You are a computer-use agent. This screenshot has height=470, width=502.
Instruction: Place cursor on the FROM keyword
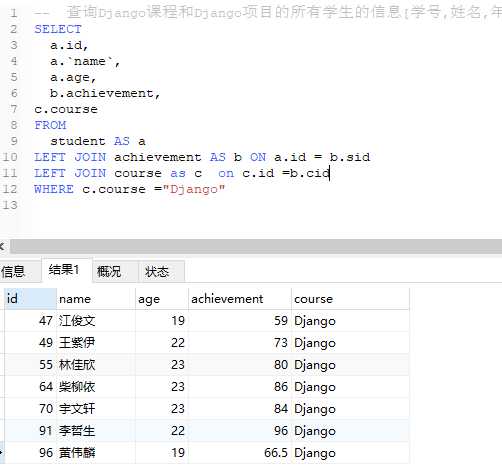click(x=50, y=125)
